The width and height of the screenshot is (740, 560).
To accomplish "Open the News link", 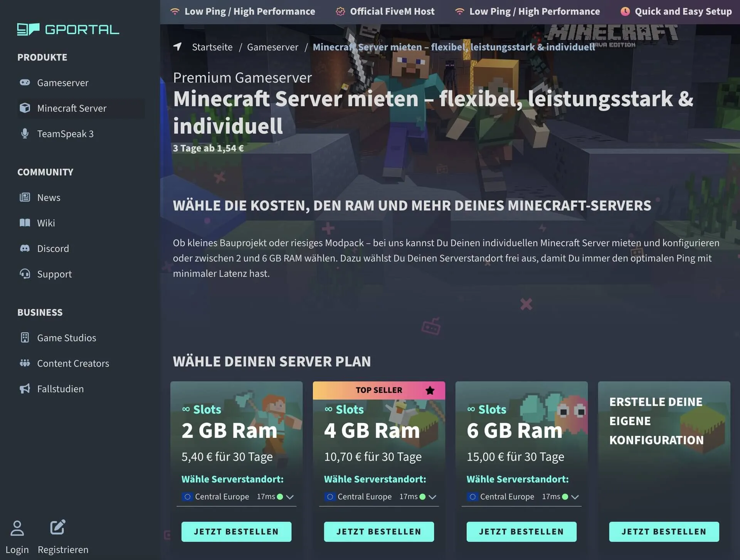I will (81, 197).
